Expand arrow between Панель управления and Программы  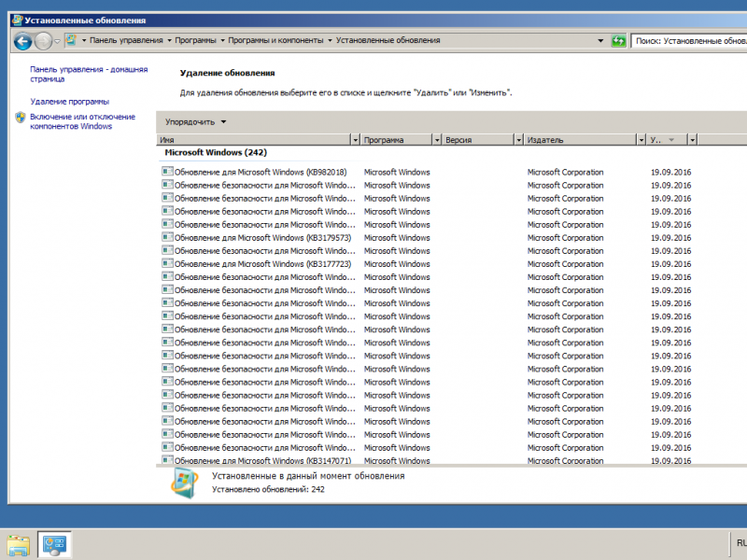(169, 40)
